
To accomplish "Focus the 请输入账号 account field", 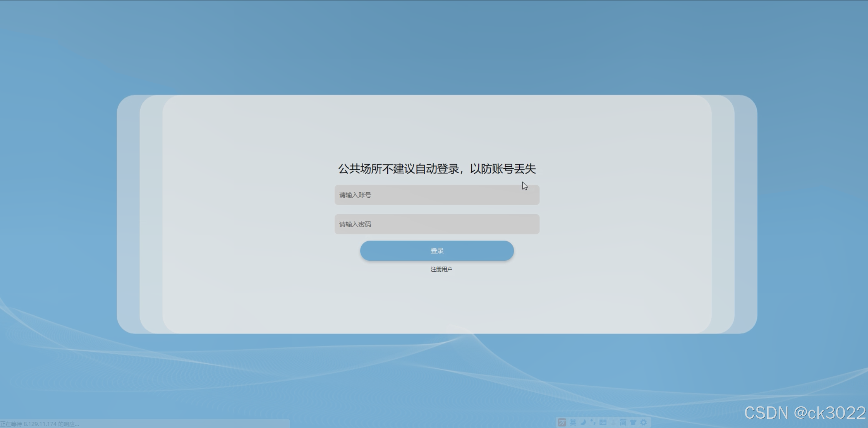I will click(436, 195).
